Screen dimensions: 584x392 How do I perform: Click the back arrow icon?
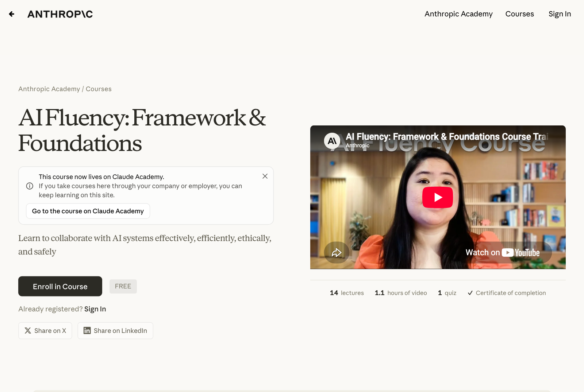pos(12,14)
